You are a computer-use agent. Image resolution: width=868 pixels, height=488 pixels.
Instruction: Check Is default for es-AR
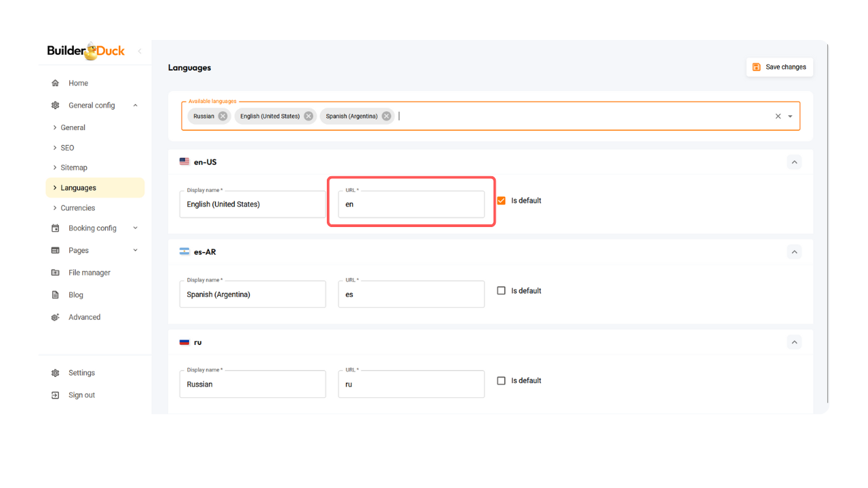501,291
